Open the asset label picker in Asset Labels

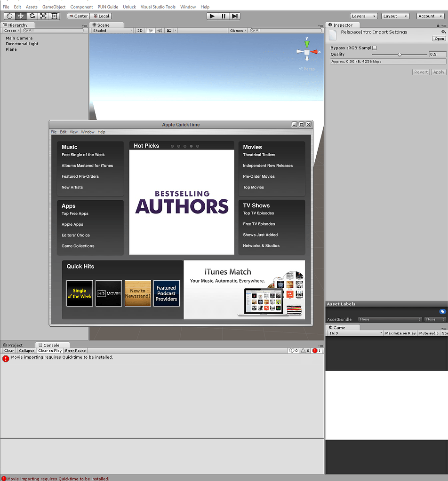[x=441, y=311]
